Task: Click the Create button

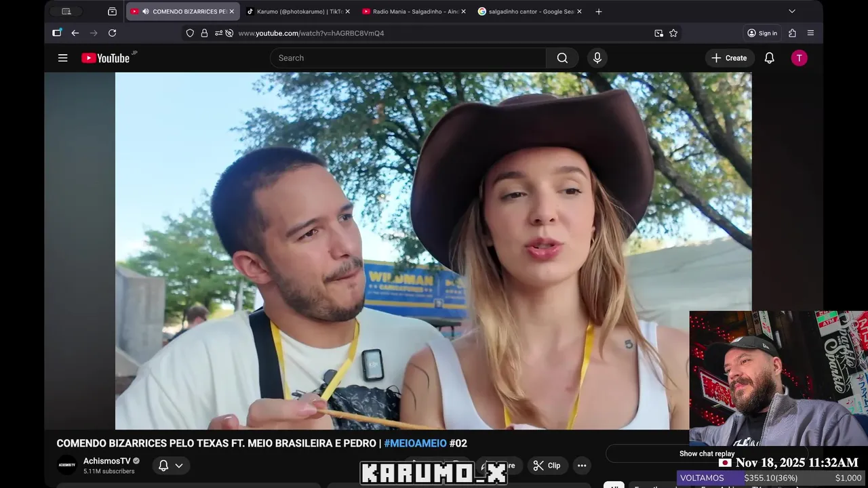Action: point(728,58)
